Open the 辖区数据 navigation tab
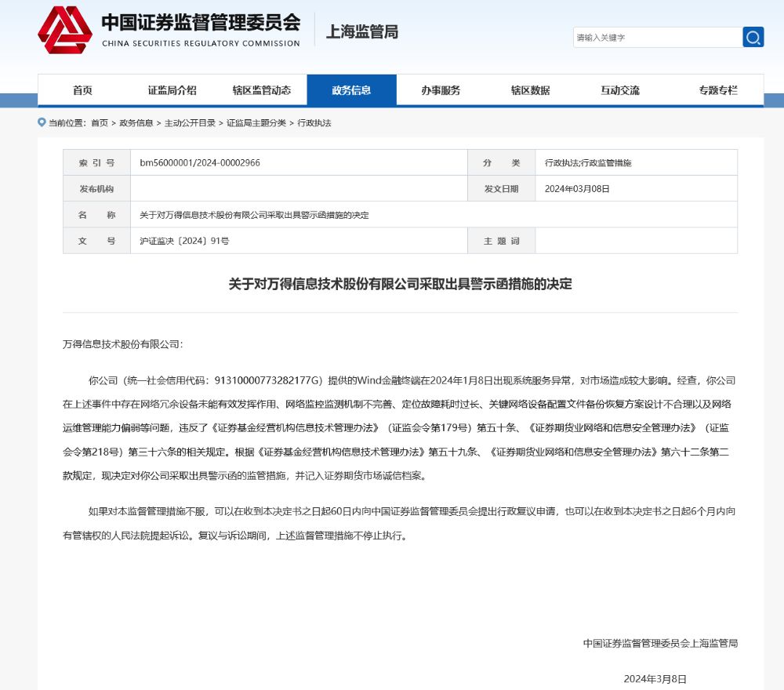784x690 pixels. point(530,90)
